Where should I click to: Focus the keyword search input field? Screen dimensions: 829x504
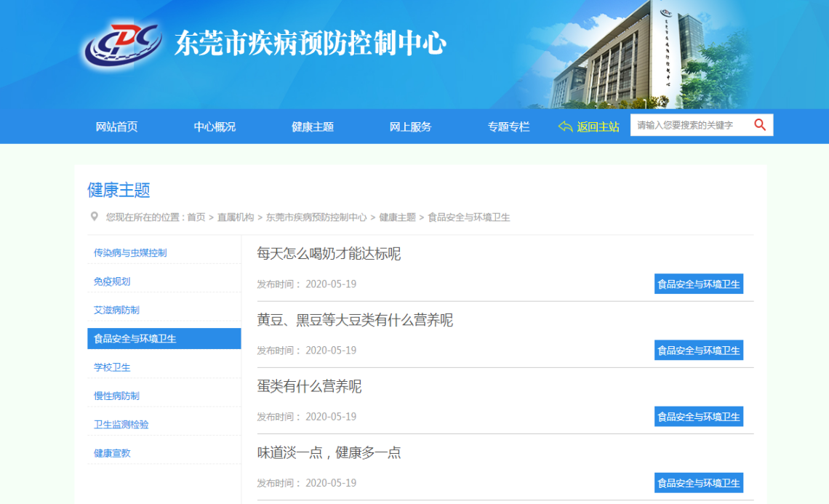point(689,125)
